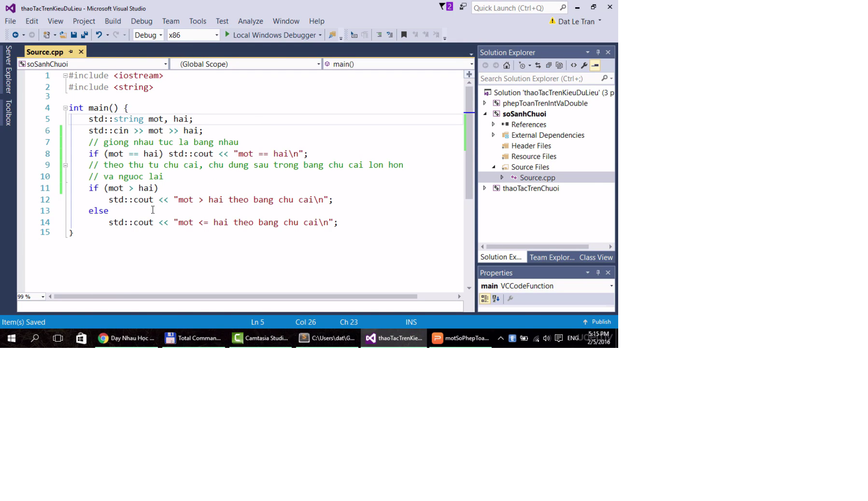Image resolution: width=868 pixels, height=501 pixels.
Task: Click the Search Solution Explorer field
Action: [539, 79]
